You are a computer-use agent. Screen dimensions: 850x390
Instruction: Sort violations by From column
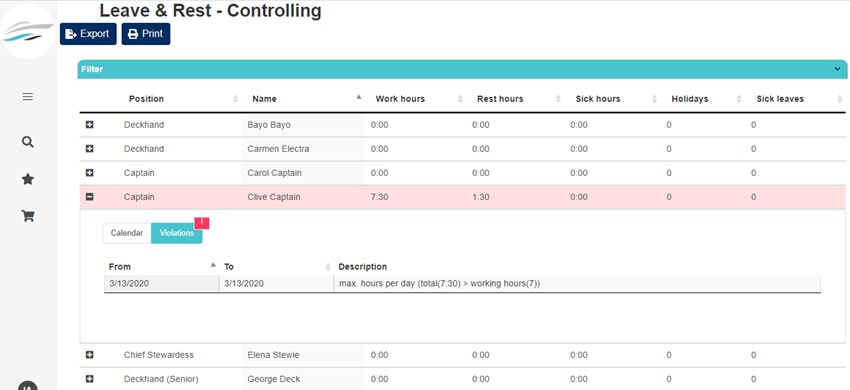(213, 265)
